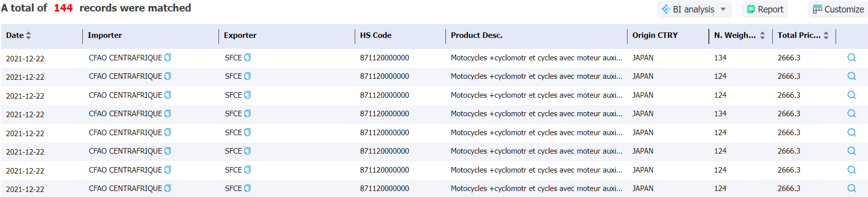868x197 pixels.
Task: Click the Customize columns icon
Action: pyautogui.click(x=817, y=9)
